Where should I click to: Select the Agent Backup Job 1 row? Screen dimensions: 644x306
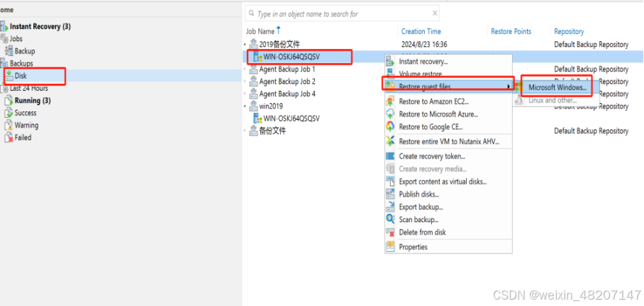coord(287,69)
